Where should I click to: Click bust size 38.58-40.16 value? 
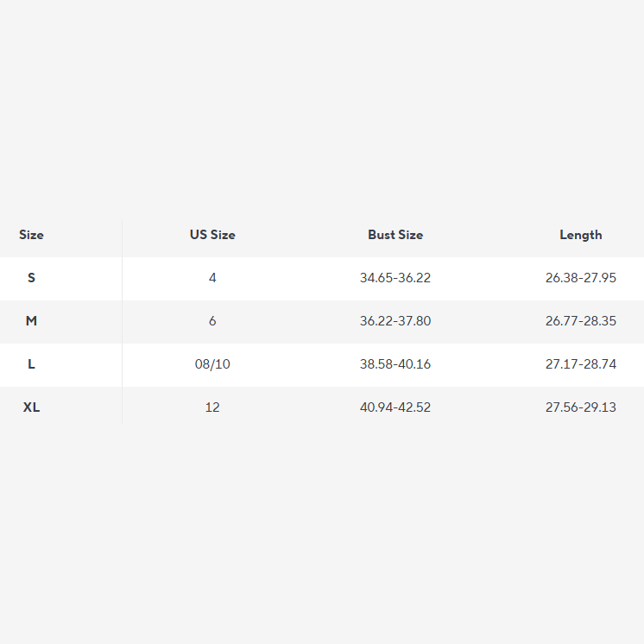[395, 364]
